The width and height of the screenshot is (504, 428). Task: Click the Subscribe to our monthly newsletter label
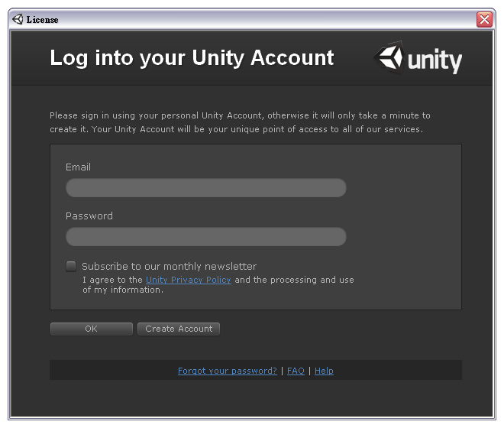[169, 267]
